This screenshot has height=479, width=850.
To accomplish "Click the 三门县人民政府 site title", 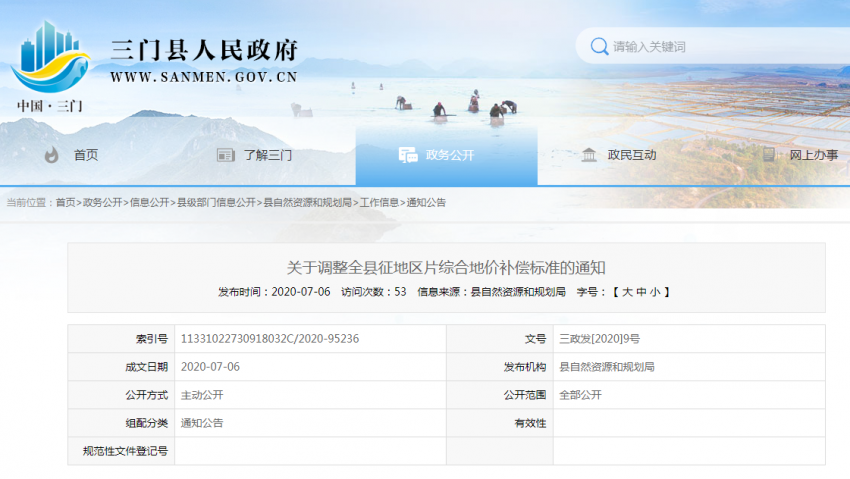I will 204,50.
